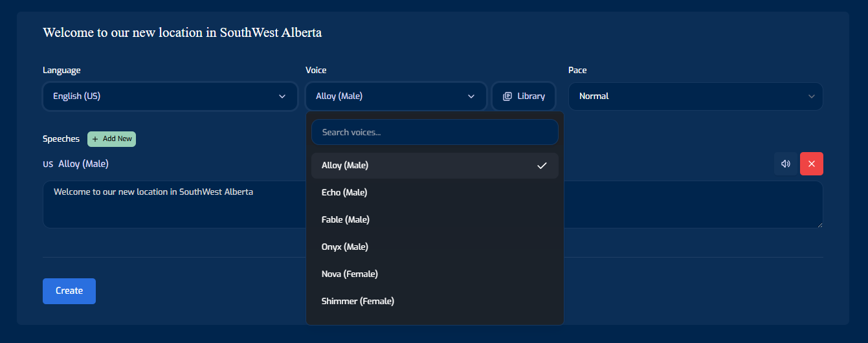The image size is (868, 343).
Task: Select Nova (Female) voice option
Action: click(435, 274)
